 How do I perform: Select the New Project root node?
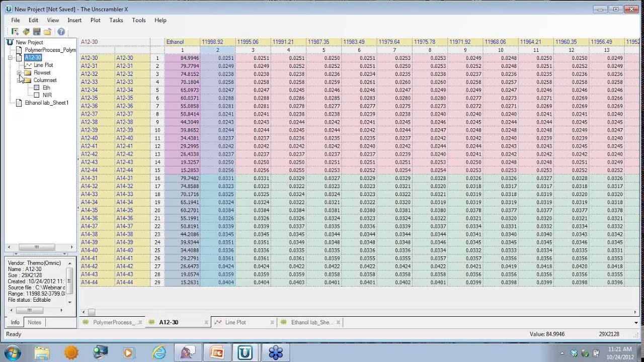point(29,42)
